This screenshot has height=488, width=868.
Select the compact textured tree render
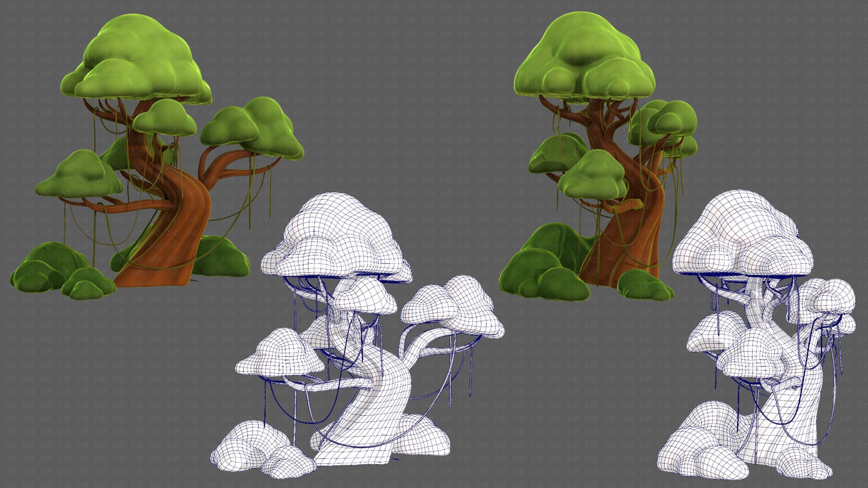pyautogui.click(x=598, y=157)
